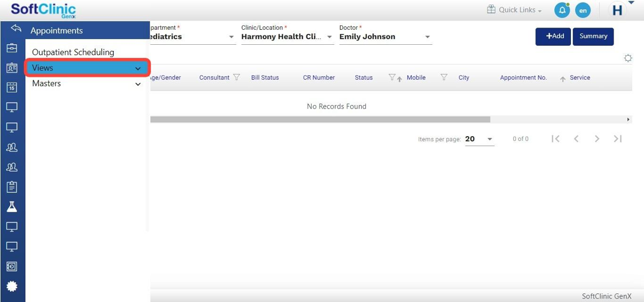Viewport: 644px width, 302px height.
Task: Open the Quick Links dropdown
Action: coord(520,10)
